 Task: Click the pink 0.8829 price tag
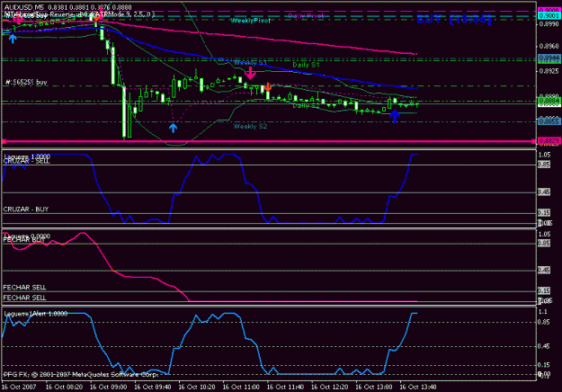pos(549,141)
